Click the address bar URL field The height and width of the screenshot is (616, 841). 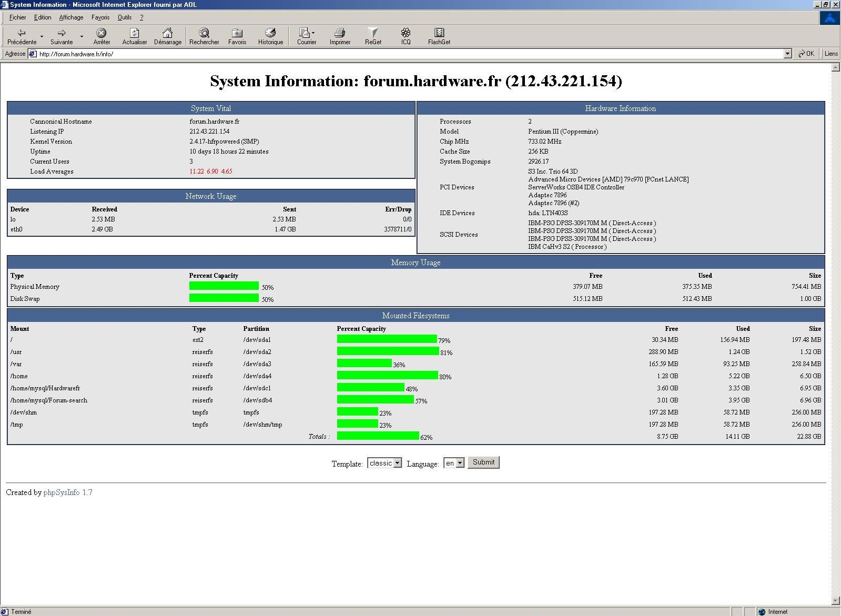(368, 54)
